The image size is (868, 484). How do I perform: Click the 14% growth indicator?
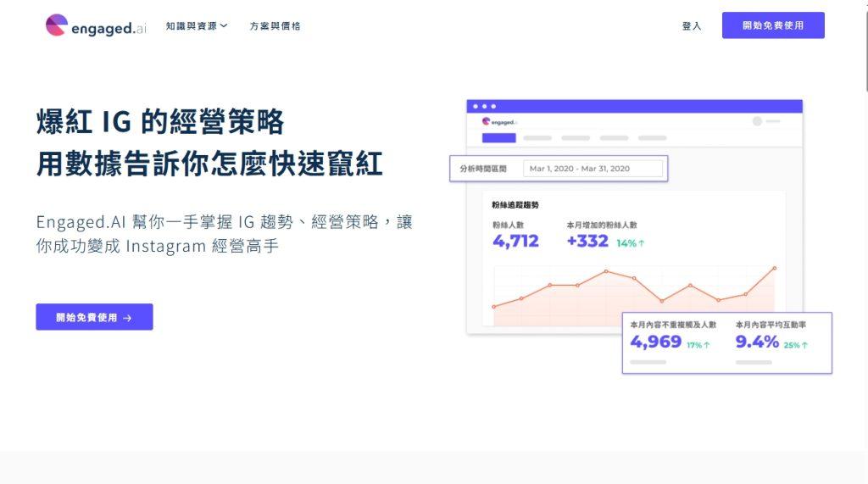(631, 243)
